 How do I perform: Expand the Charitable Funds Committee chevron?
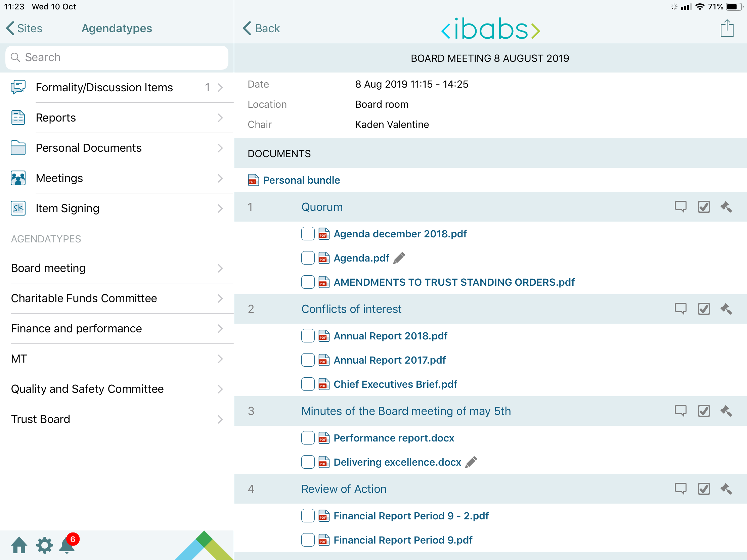(x=220, y=298)
